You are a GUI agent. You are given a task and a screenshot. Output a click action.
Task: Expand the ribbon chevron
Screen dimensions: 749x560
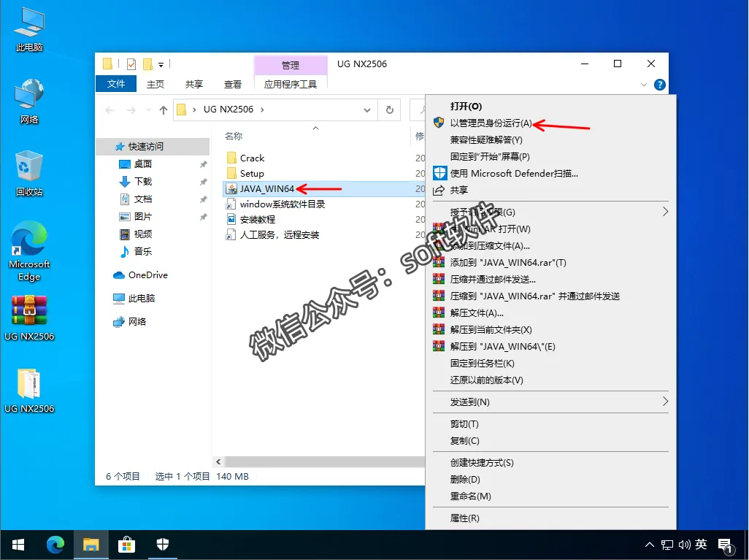click(x=643, y=85)
